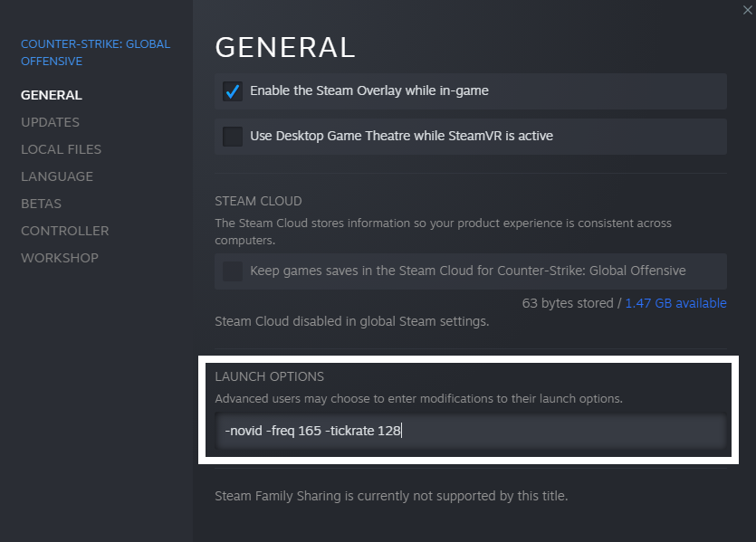Viewport: 756px width, 542px height.
Task: Click the Steam Family Sharing notice text
Action: 391,496
